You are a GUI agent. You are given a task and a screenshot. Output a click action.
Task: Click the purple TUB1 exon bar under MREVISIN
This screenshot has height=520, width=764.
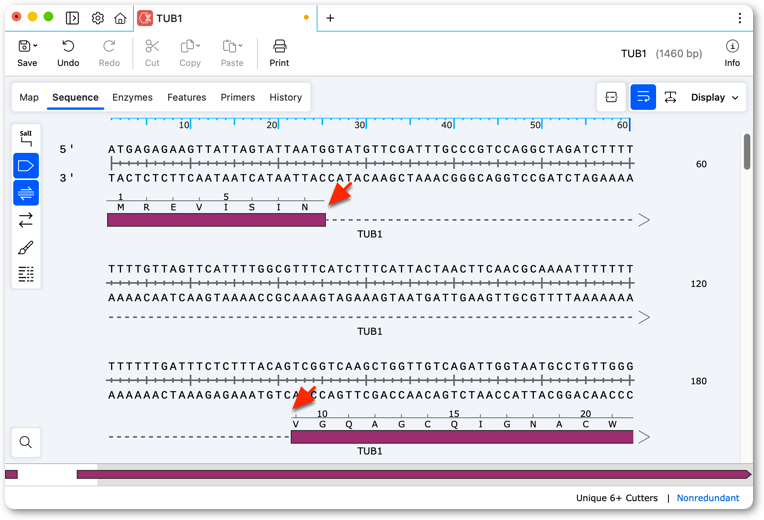pos(216,220)
